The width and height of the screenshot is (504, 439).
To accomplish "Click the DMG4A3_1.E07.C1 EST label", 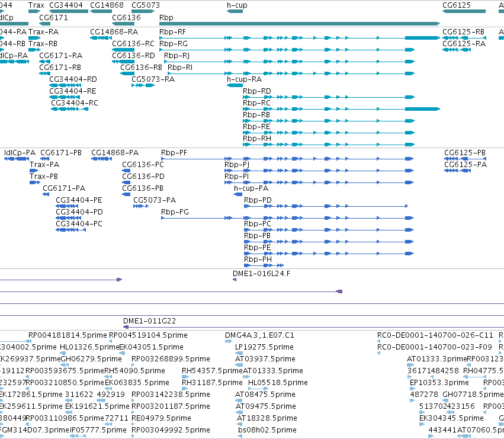I will [x=259, y=335].
